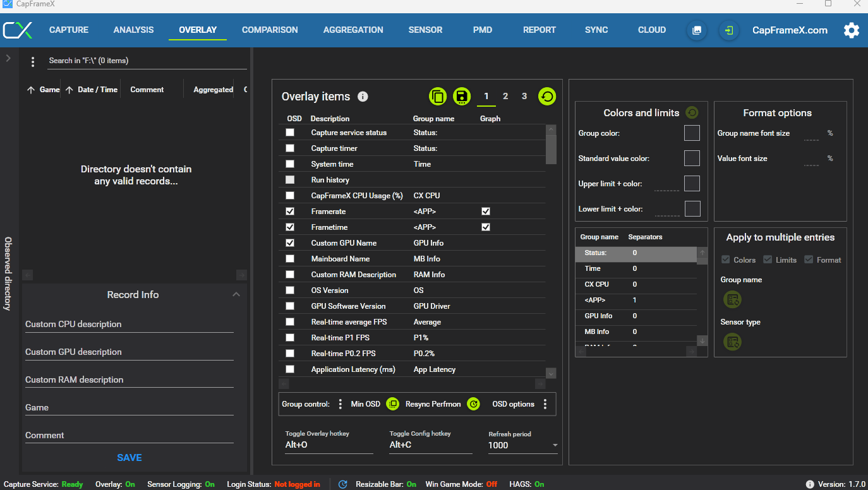Click the save overlay configuration icon
Image resolution: width=868 pixels, height=490 pixels.
pyautogui.click(x=462, y=97)
